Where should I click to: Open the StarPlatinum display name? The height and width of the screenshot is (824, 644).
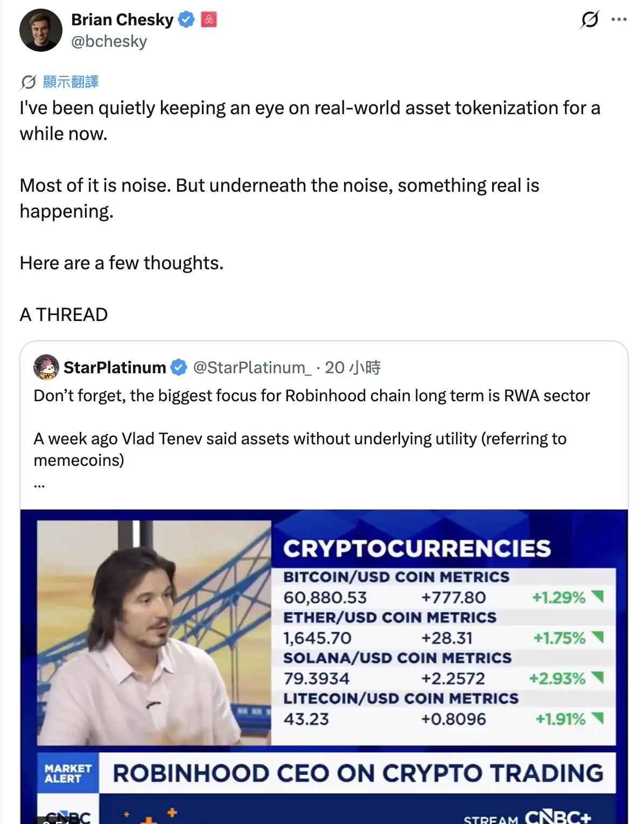point(115,367)
